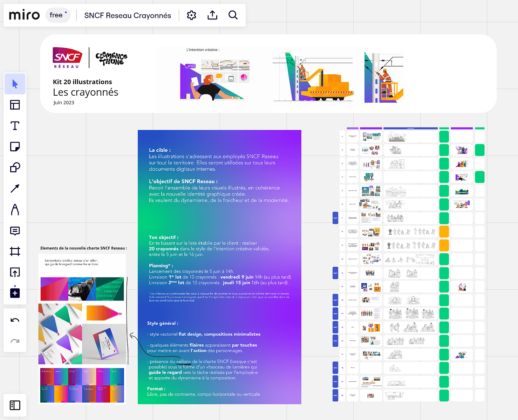Select the far-right green cell in row 2
Screen dimensions: 518x420
click(x=480, y=150)
